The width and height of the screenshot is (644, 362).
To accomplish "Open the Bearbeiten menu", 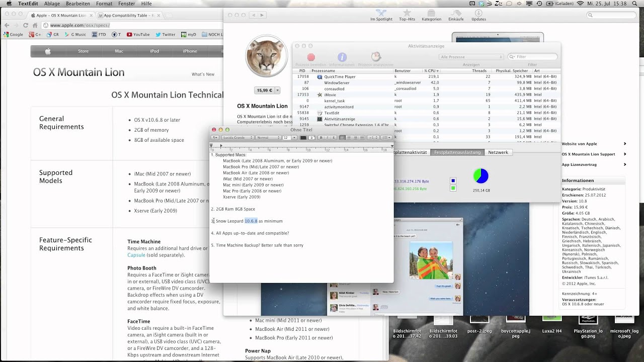I will [78, 4].
